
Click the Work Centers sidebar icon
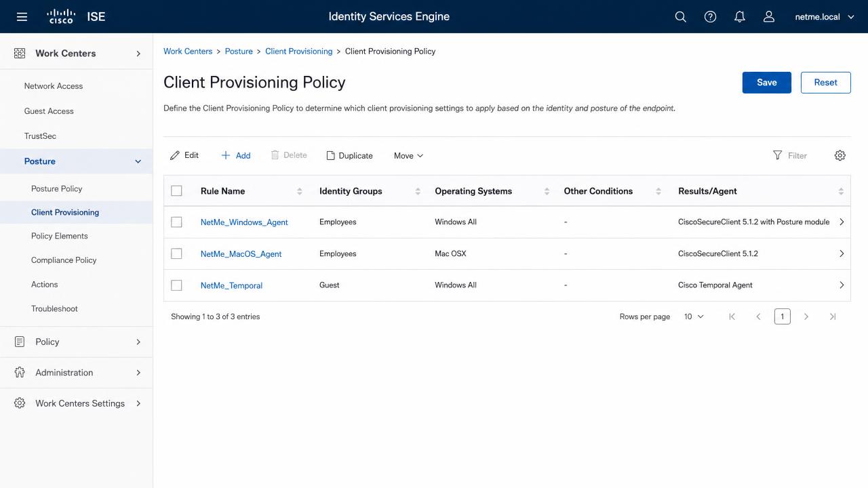click(x=20, y=53)
